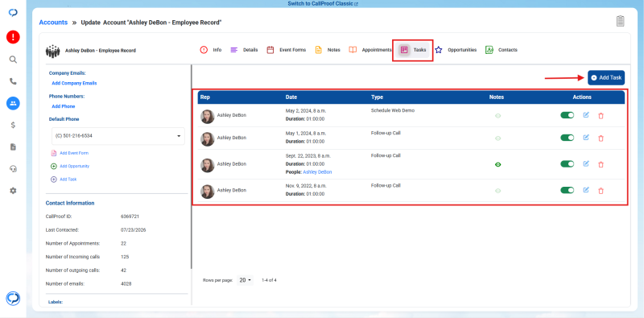Switch to the Event Forms tab
This screenshot has width=644, height=318.
tap(287, 50)
